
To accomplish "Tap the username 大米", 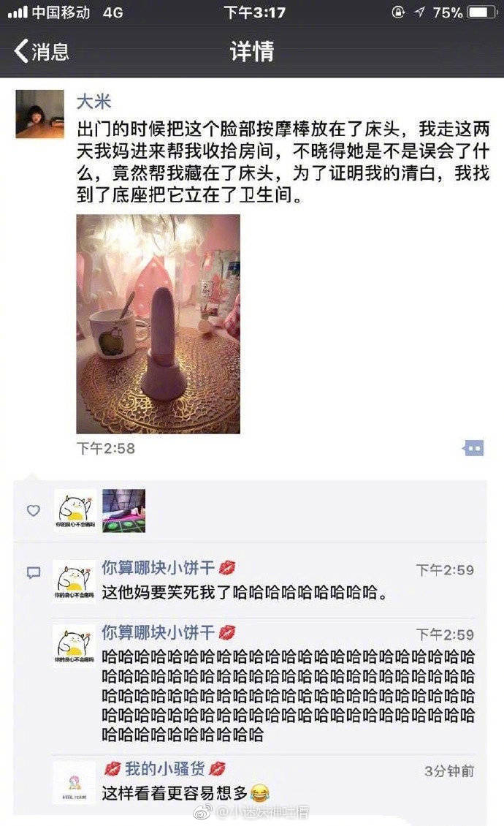I will pos(93,101).
